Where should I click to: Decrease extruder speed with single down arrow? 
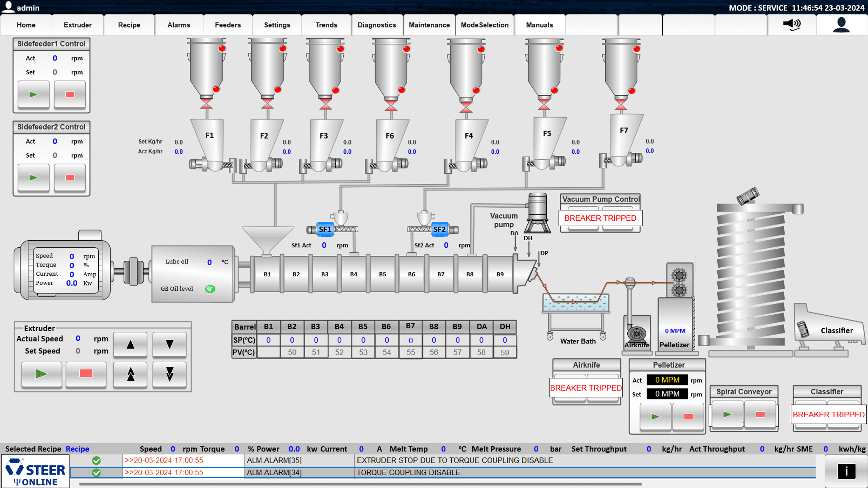tap(169, 344)
